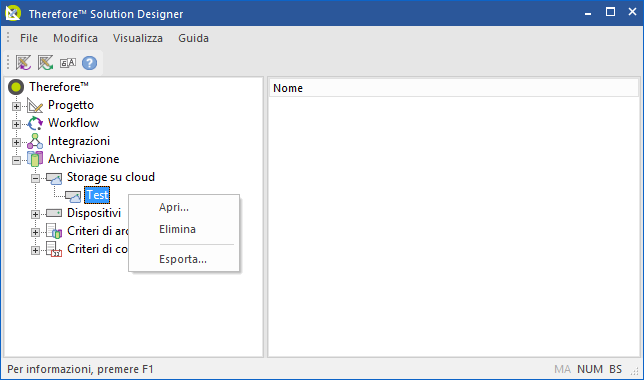Image resolution: width=644 pixels, height=380 pixels.
Task: Click the Archiviazione binder icon
Action: [x=35, y=159]
